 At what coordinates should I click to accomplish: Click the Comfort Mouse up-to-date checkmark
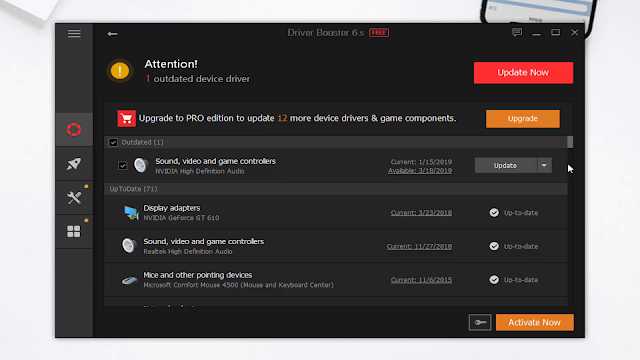494,280
